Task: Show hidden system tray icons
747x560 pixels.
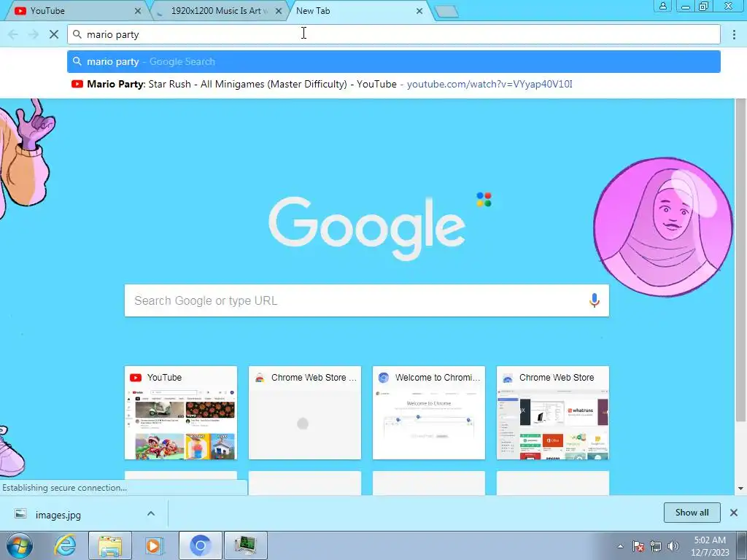Action: [620, 546]
